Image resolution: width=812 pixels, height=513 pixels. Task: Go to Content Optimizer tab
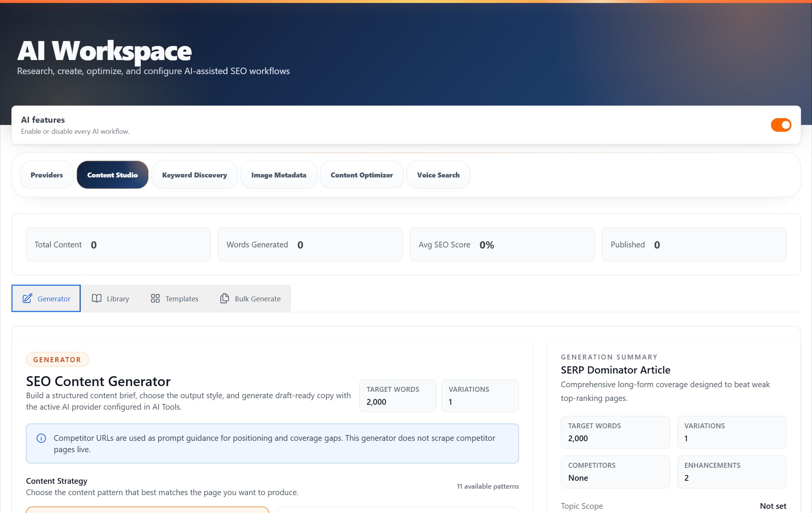362,175
